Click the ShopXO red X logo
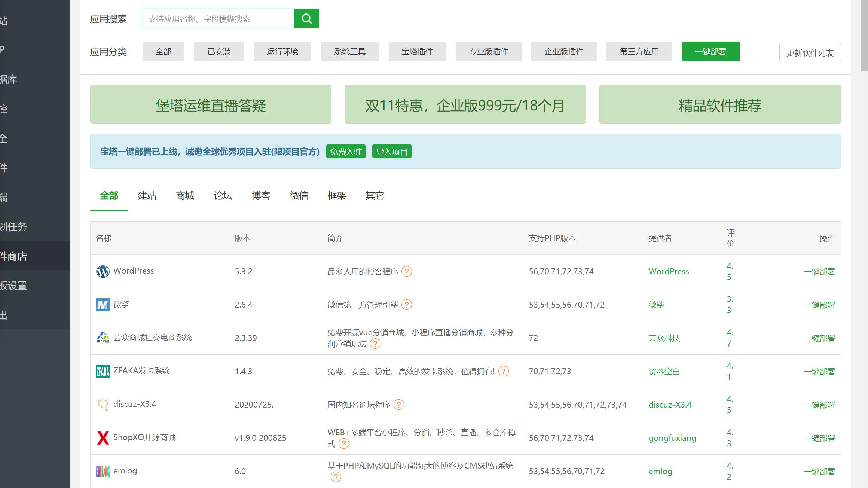The image size is (868, 488). (103, 438)
